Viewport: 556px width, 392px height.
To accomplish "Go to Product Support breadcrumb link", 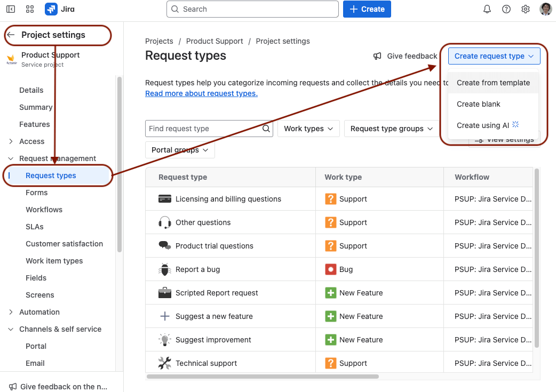I will point(215,41).
